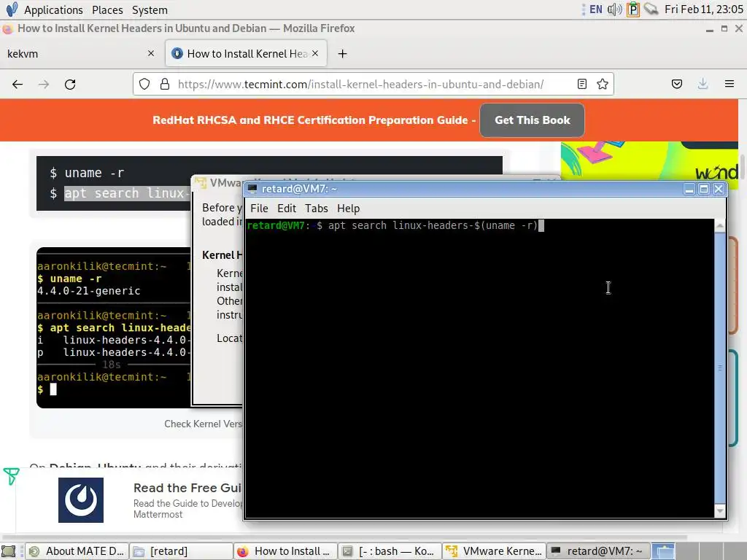Open terminal Tabs menu
This screenshot has height=560, width=747.
point(317,209)
